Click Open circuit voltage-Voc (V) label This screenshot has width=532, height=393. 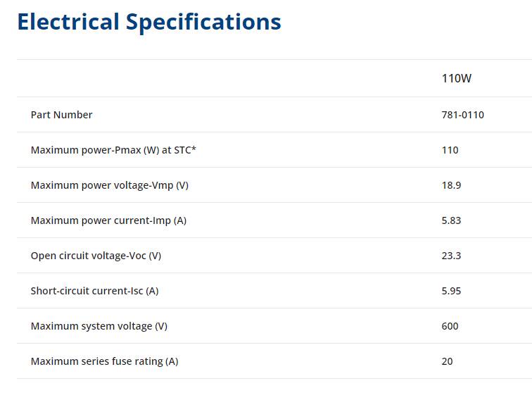click(x=96, y=256)
